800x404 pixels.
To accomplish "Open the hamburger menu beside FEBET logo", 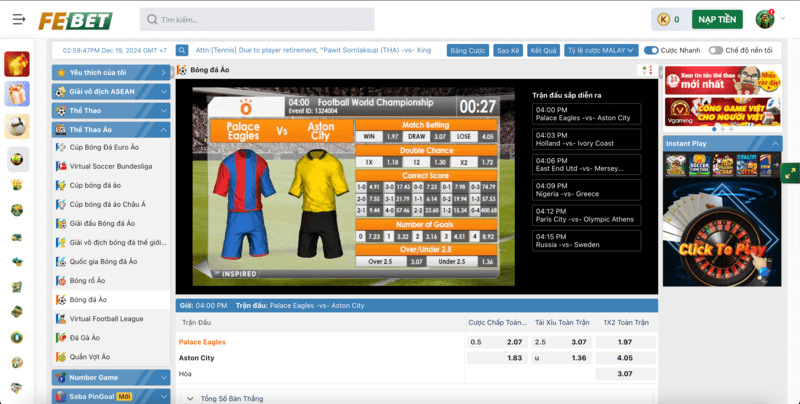I will point(16,20).
